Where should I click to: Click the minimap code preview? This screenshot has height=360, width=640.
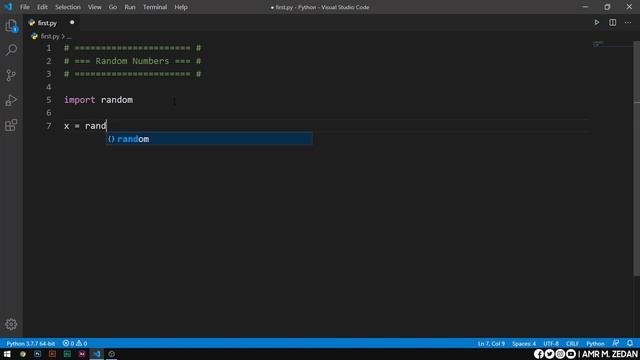pos(599,43)
